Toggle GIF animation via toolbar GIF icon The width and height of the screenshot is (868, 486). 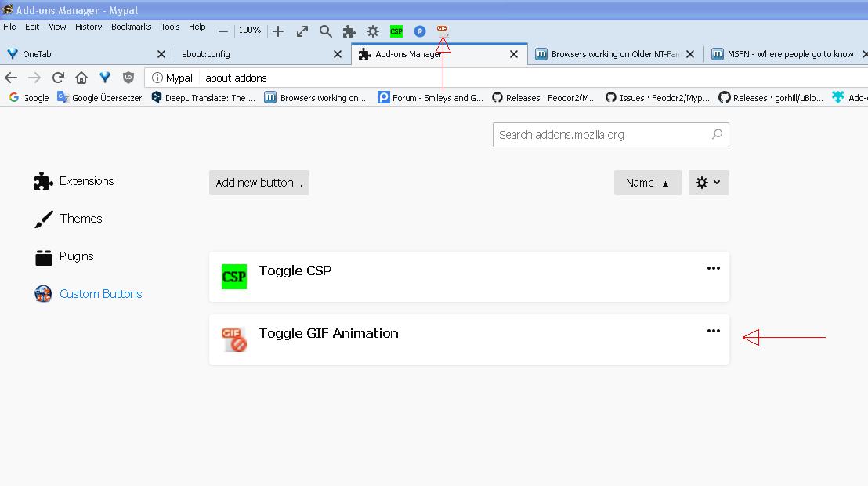443,31
